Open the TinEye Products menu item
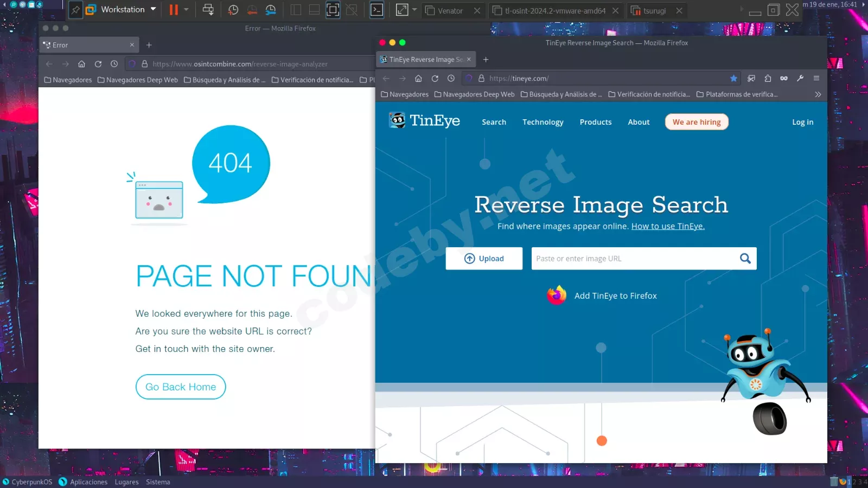Image resolution: width=868 pixels, height=488 pixels. (595, 122)
